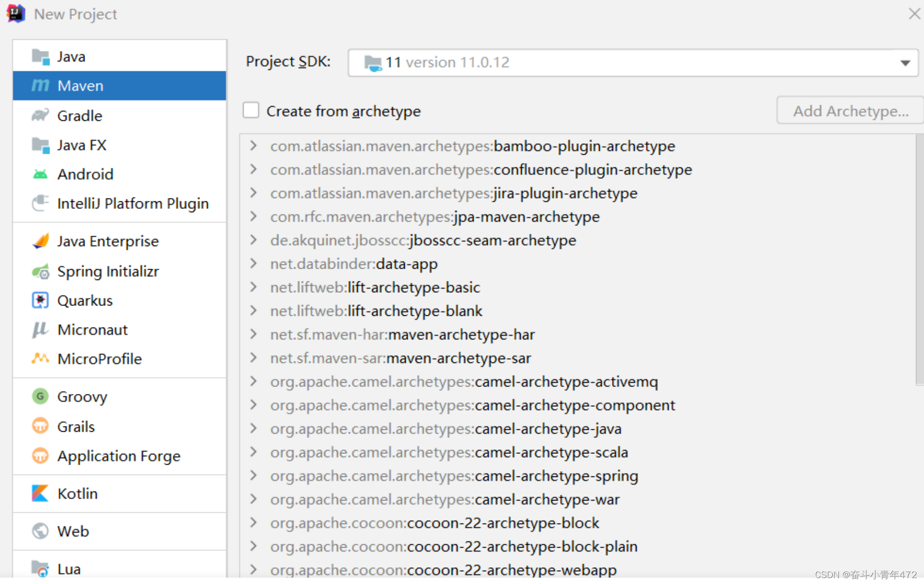Select Micronaut in the sidebar
Viewport: 924px width, 584px height.
point(120,330)
